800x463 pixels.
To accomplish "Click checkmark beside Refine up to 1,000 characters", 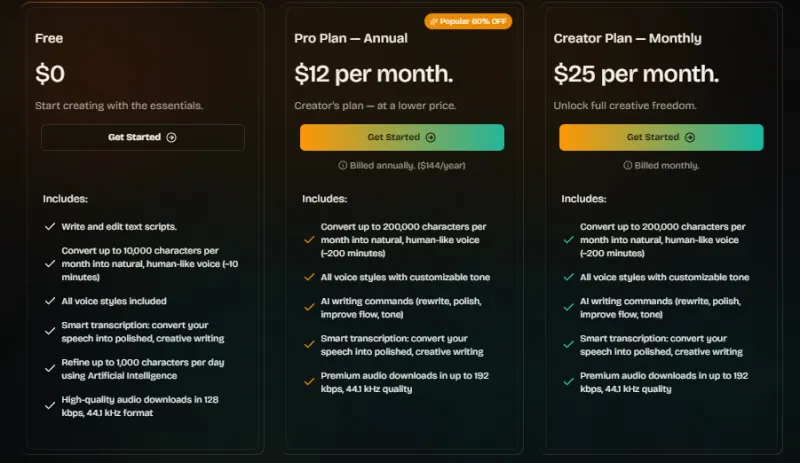I will click(x=50, y=367).
